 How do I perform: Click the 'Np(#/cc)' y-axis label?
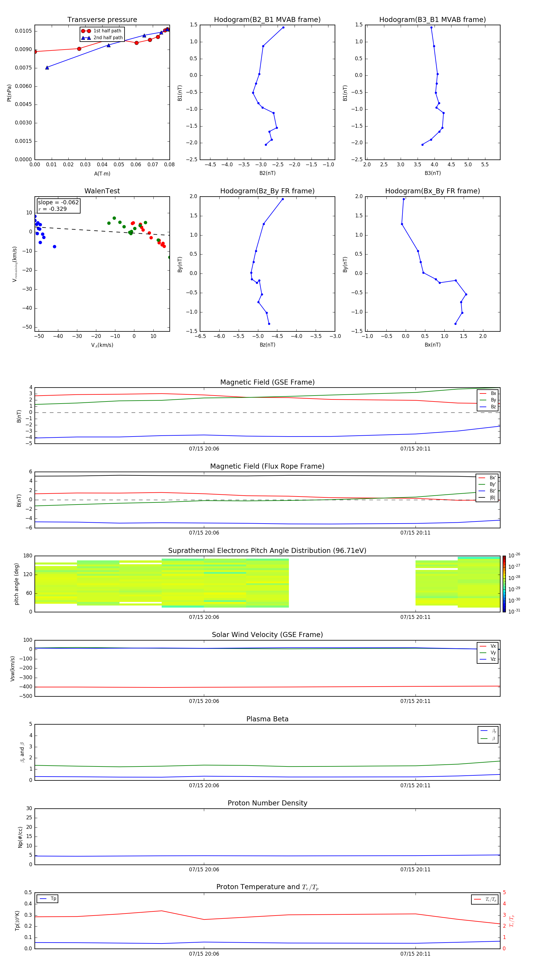pyautogui.click(x=20, y=837)
